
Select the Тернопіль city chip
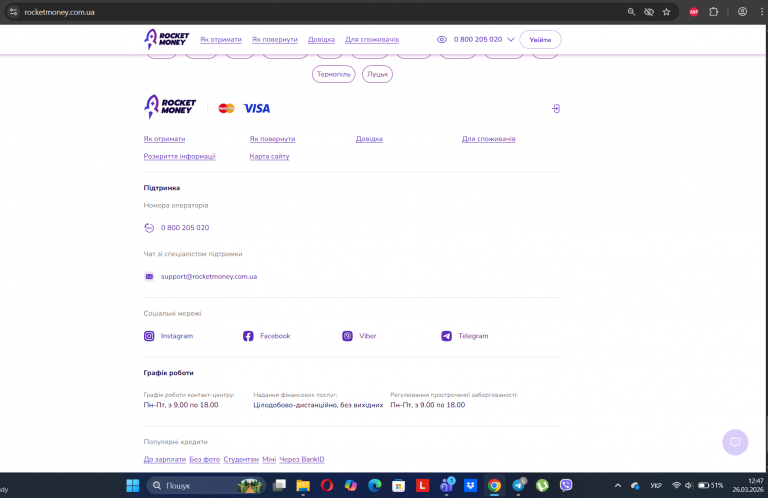click(334, 74)
